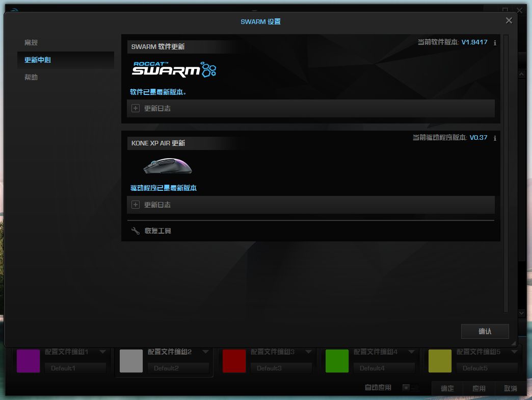Open the 配置文件编组4 dropdown arrow
The height and width of the screenshot is (400, 532).
(x=411, y=352)
